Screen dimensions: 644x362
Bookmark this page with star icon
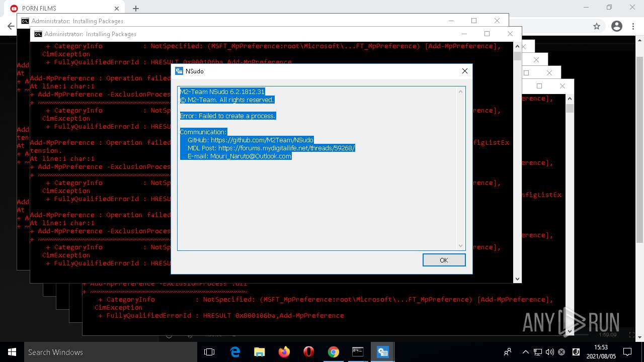click(x=597, y=26)
